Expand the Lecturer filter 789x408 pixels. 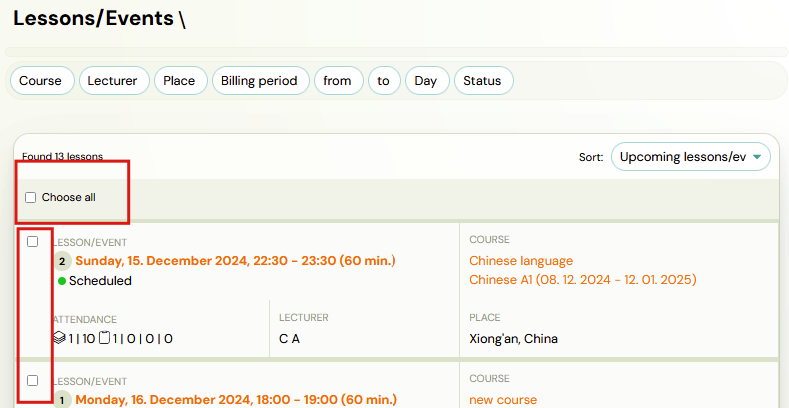114,81
